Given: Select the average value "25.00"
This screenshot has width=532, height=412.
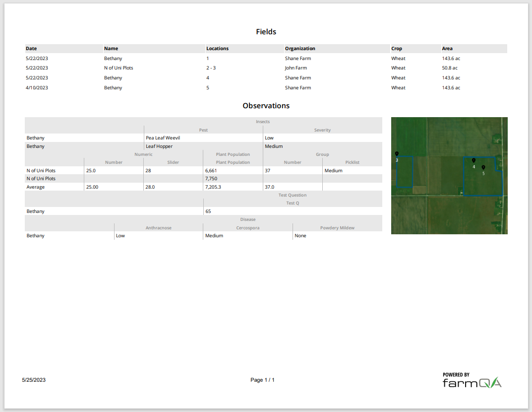Looking at the screenshot, I should coord(92,187).
